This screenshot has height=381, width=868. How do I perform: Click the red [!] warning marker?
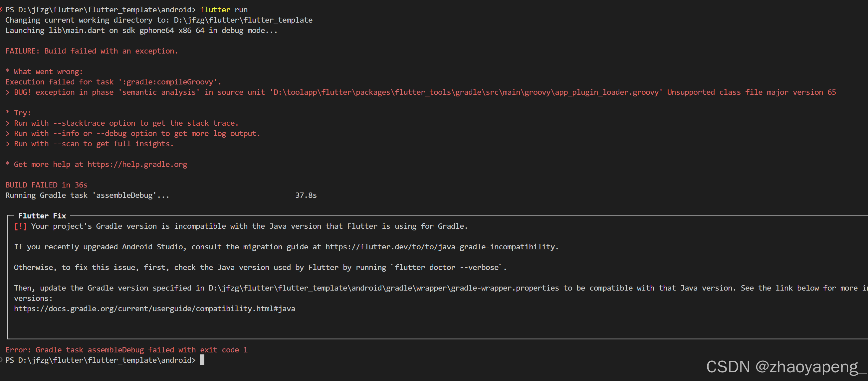tap(20, 226)
